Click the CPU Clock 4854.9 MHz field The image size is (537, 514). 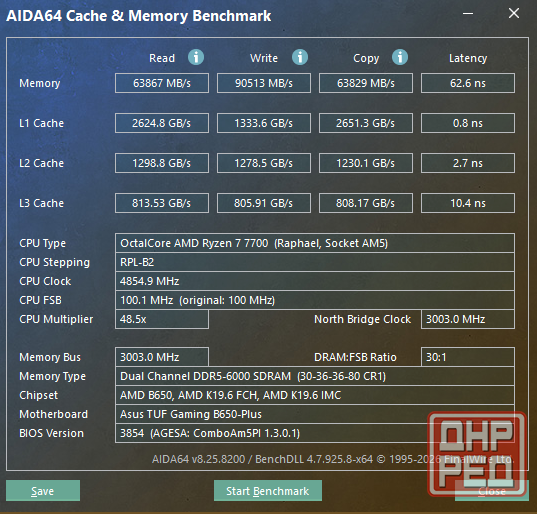[315, 281]
